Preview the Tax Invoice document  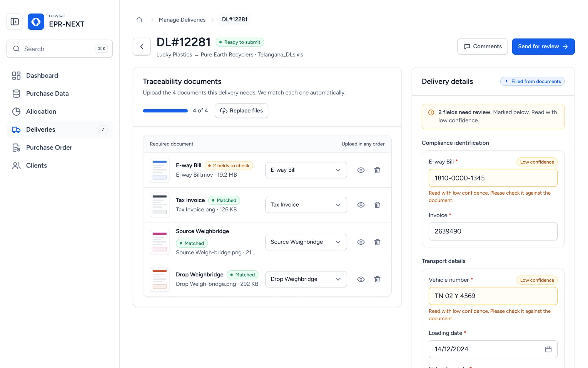(x=361, y=205)
